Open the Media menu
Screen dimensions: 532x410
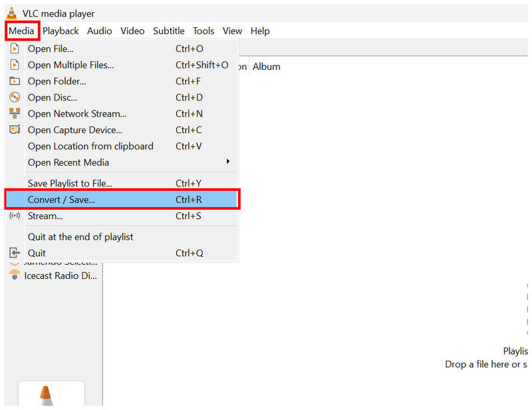pos(21,31)
